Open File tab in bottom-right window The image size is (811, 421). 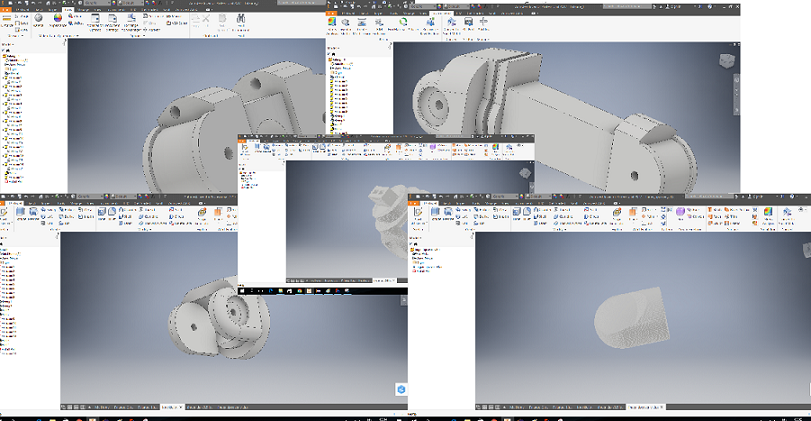click(x=414, y=203)
